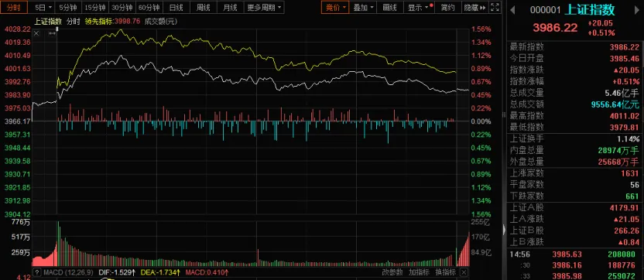Click 换指标 to change indicator
Screen dimensions: 644x280
click(x=445, y=272)
